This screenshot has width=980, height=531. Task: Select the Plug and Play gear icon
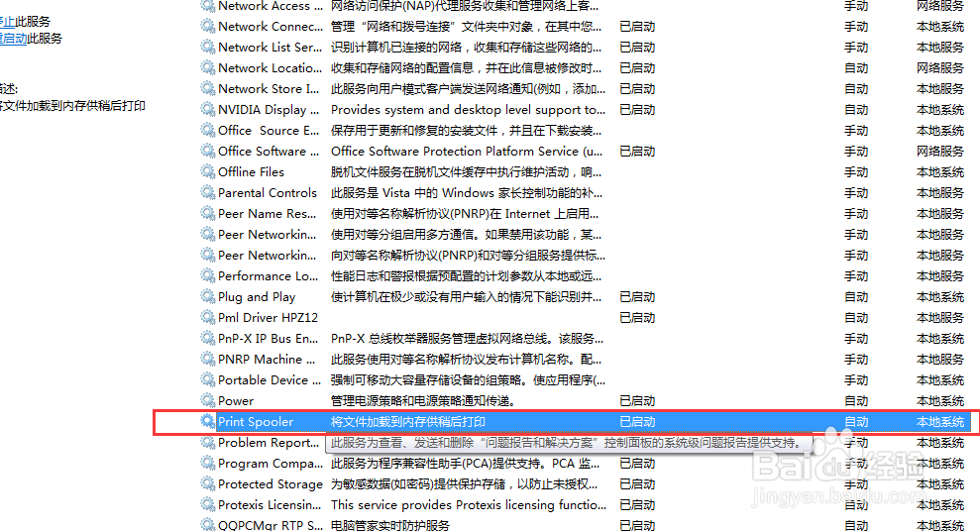point(207,296)
